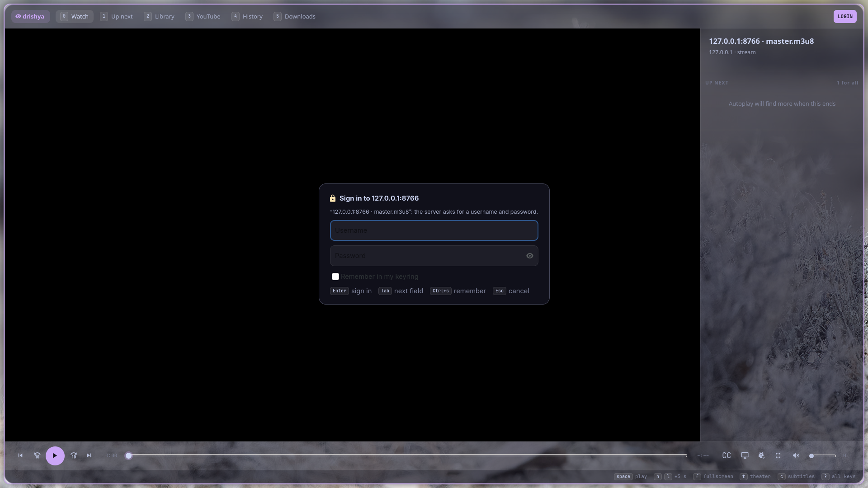868x488 pixels.
Task: Open the Up next tab
Action: 117,16
